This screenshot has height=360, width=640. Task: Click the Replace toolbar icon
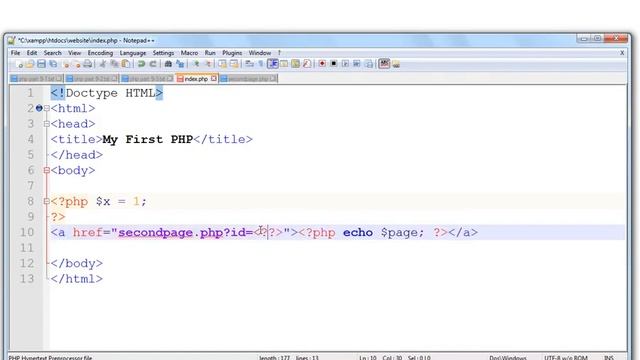(180, 64)
